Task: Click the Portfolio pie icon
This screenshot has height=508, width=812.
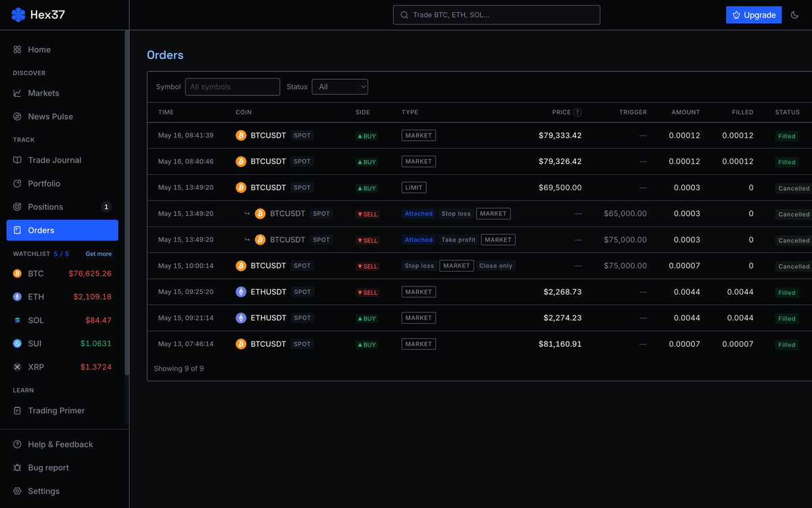Action: coord(18,184)
